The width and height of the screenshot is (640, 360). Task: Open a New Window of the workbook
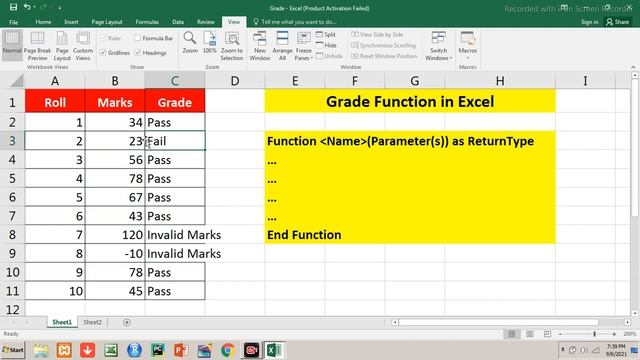[260, 45]
